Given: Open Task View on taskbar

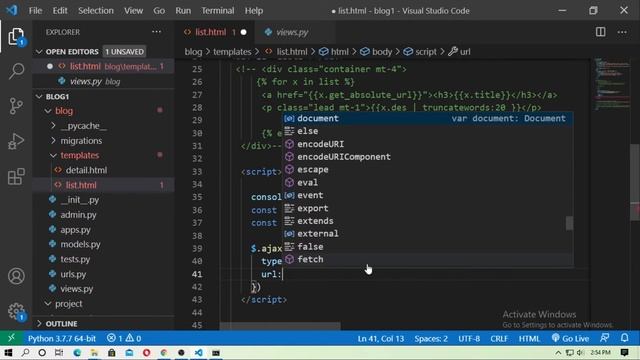Looking at the screenshot, I should pyautogui.click(x=59, y=353).
